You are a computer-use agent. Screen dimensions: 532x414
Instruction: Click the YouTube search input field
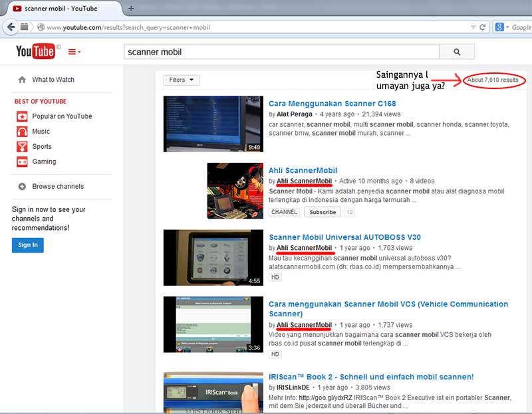pyautogui.click(x=281, y=52)
